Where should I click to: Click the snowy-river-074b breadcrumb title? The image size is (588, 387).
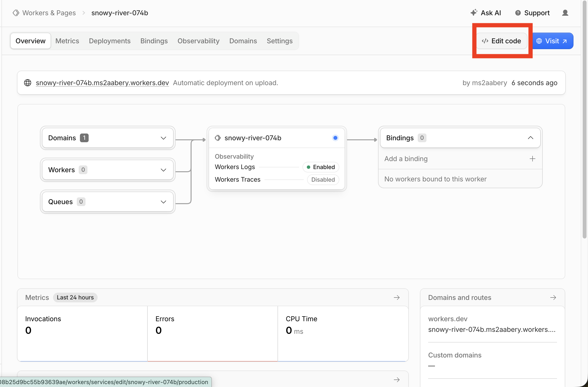tap(120, 13)
